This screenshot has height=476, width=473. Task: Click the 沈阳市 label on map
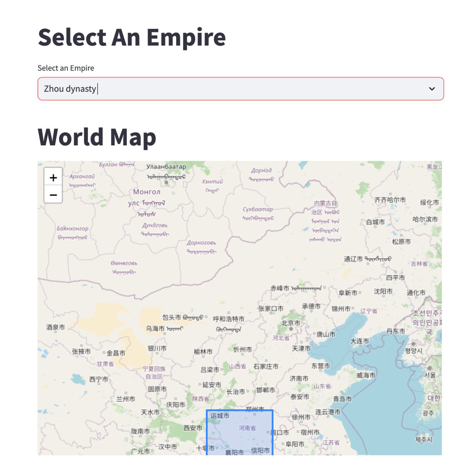383,291
